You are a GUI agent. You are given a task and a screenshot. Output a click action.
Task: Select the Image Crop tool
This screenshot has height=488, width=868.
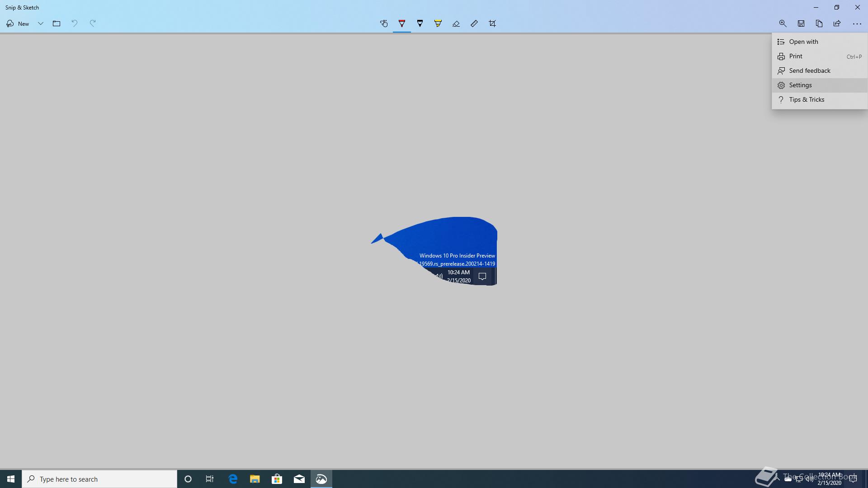pos(492,23)
